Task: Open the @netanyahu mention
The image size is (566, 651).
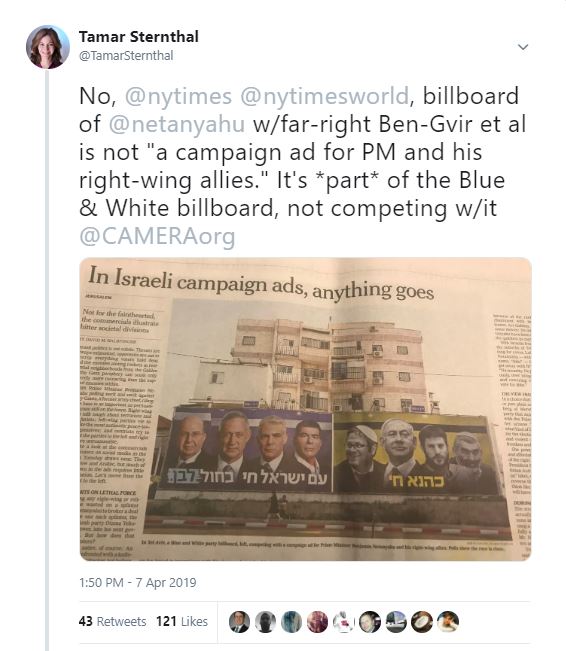Action: [x=176, y=124]
